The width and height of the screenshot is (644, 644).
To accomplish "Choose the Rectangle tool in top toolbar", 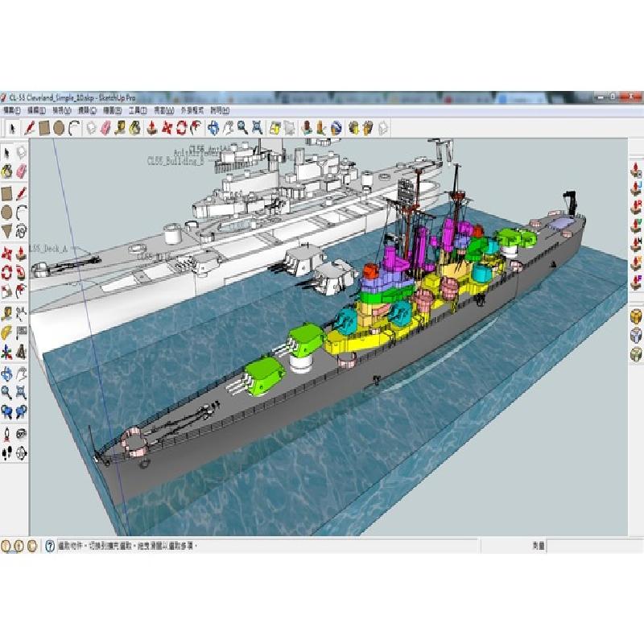I will [x=45, y=127].
